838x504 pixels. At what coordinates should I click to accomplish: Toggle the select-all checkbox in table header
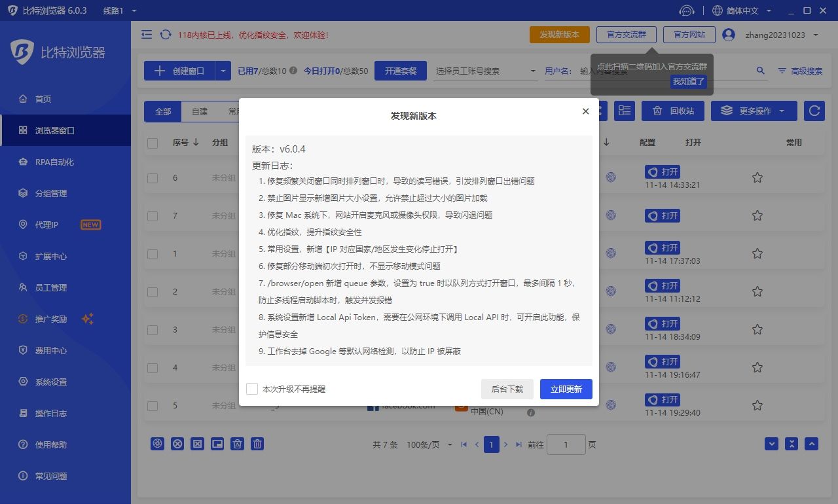coord(153,143)
